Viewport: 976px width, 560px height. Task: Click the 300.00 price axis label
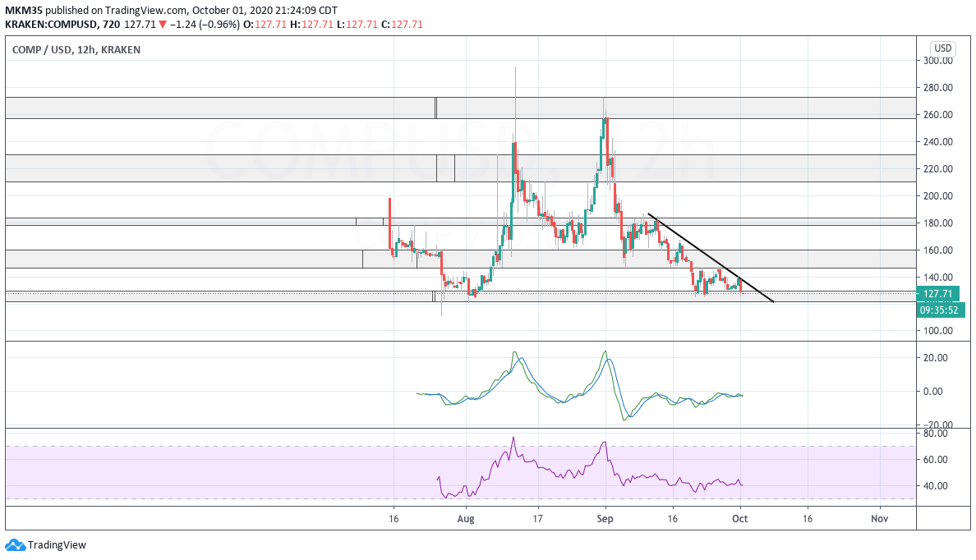[938, 61]
